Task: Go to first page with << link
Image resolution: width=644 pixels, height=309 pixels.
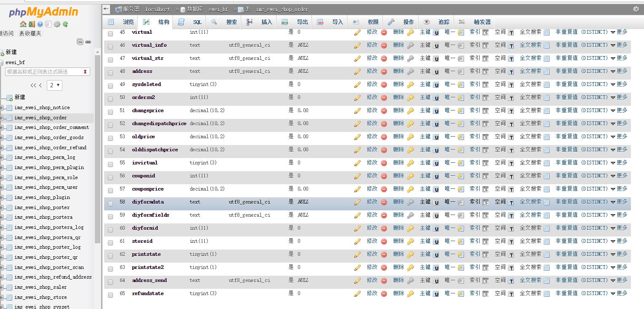Action: pos(33,85)
